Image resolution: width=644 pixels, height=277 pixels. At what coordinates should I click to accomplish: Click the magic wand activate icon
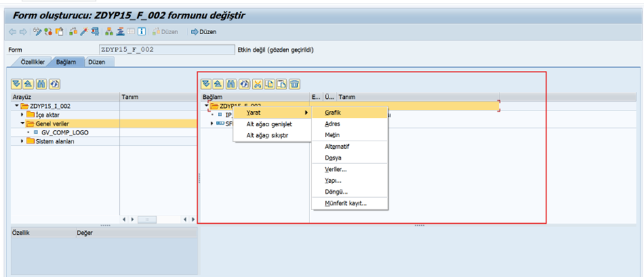pyautogui.click(x=84, y=31)
